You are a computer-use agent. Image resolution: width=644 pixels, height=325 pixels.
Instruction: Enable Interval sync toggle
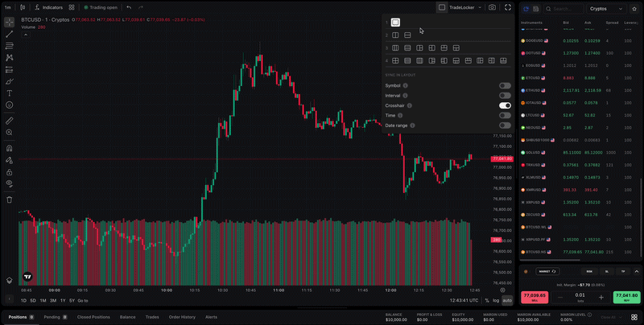(x=505, y=96)
